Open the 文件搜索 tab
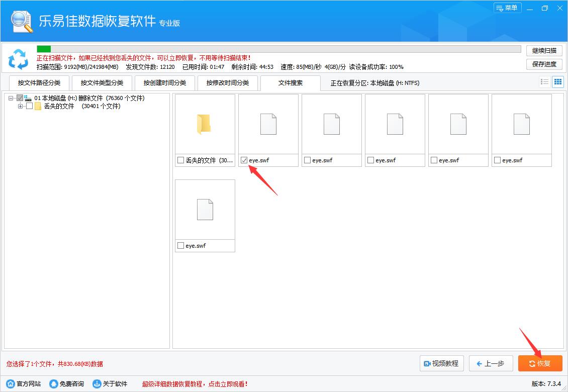 click(x=291, y=83)
